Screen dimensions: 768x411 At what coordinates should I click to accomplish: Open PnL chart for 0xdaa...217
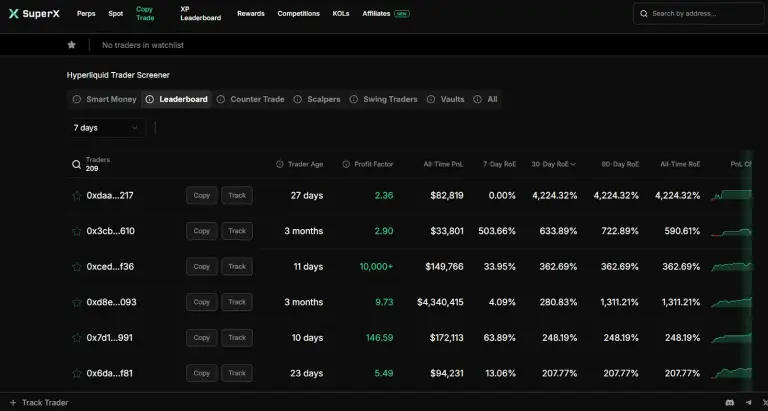click(732, 195)
